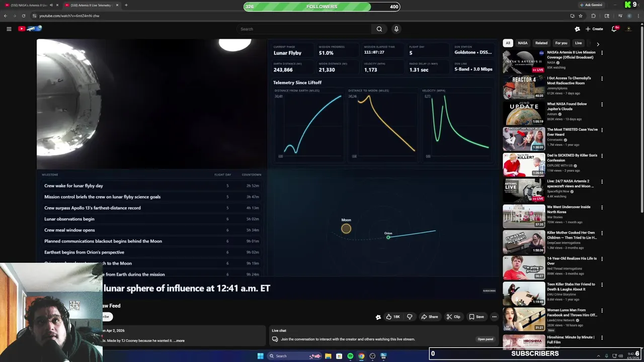Save the video to a playlist

click(476, 317)
